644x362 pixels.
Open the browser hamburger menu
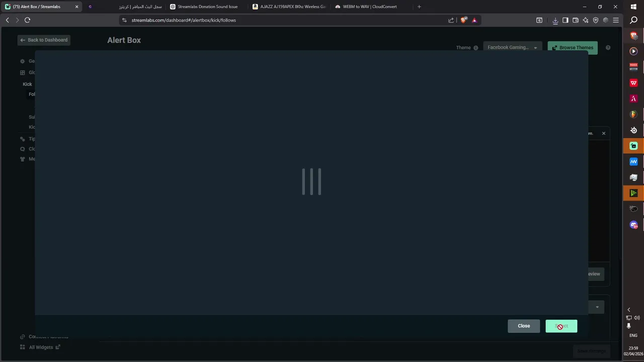(616, 20)
